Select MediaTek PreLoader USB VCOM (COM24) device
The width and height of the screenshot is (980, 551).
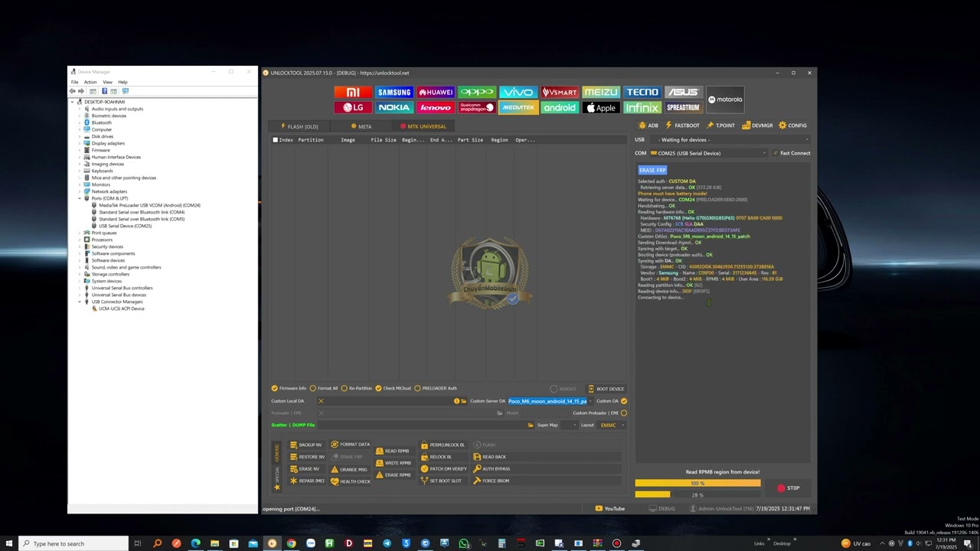(x=145, y=205)
